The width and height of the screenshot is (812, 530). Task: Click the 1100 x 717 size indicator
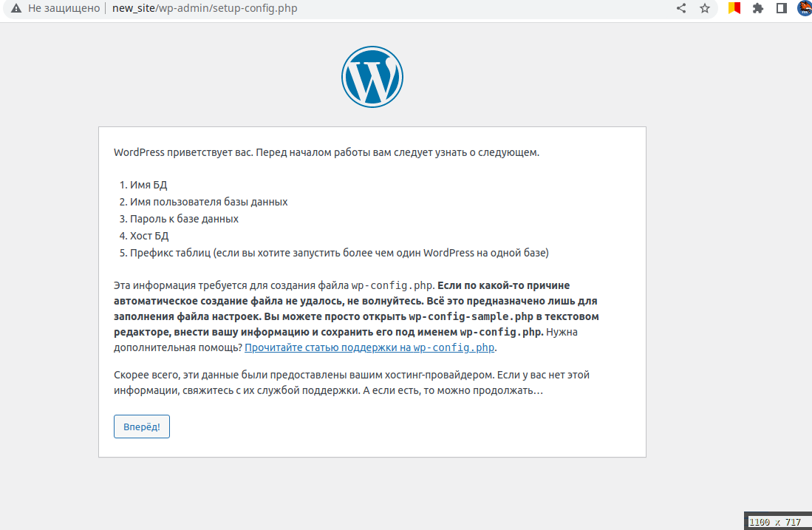(x=774, y=522)
